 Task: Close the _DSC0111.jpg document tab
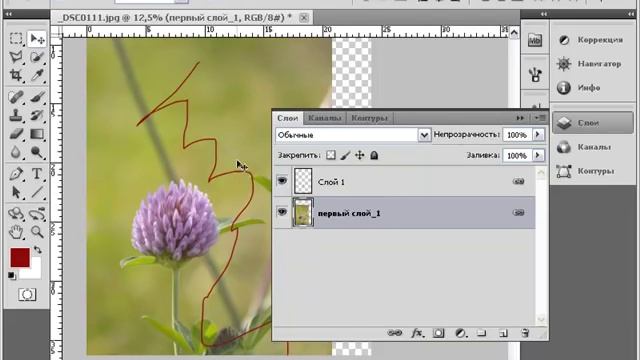pyautogui.click(x=304, y=18)
